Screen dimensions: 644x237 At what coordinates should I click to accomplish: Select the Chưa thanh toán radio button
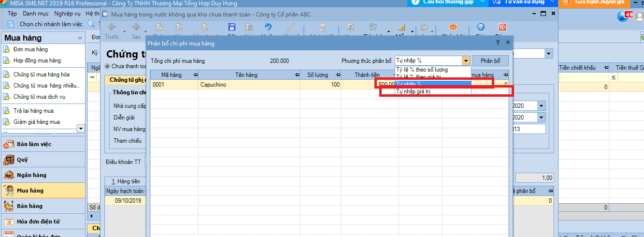click(x=108, y=66)
